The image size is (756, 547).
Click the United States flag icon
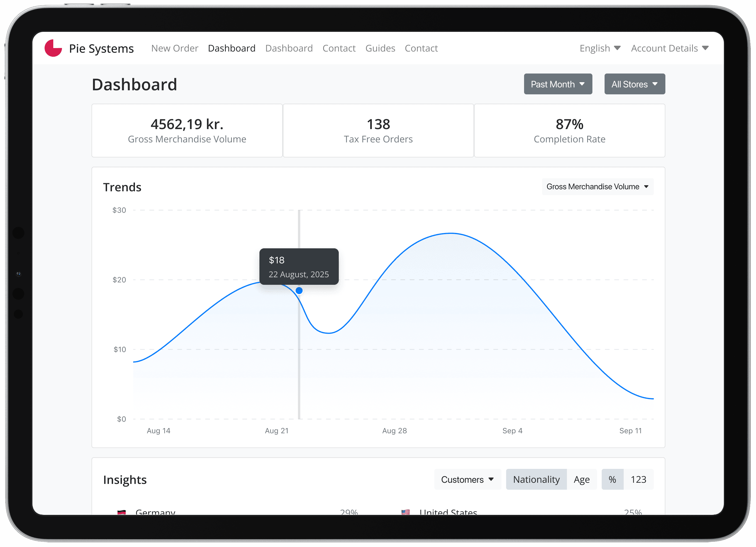click(405, 512)
